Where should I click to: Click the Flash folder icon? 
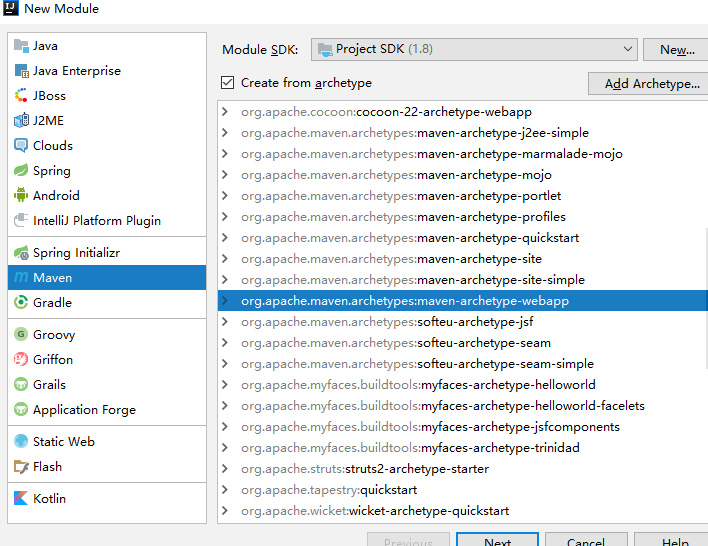[x=21, y=467]
